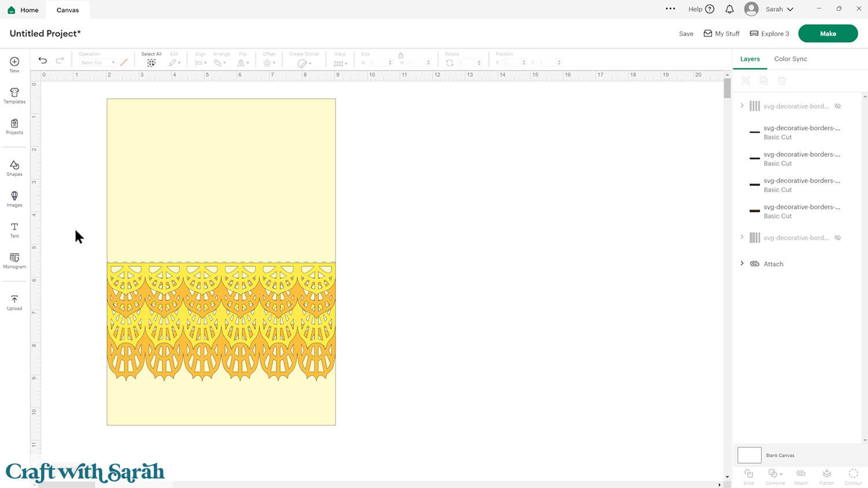This screenshot has width=868, height=488.
Task: Go to the Home tab
Action: click(x=24, y=10)
